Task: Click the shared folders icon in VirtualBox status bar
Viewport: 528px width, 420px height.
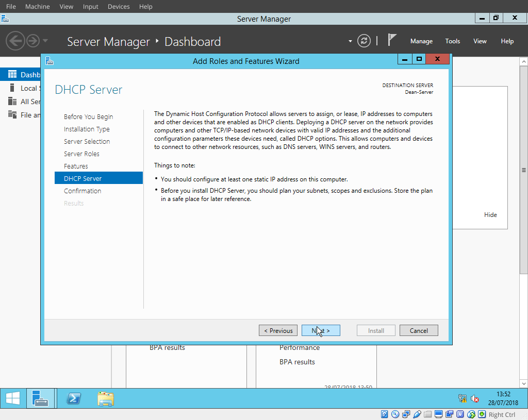Action: point(427,414)
